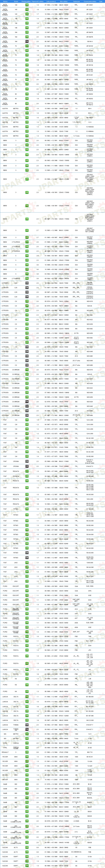
Task: Click green fuel icon in Opel OMEGA non-Kombi row
Action: 27,743
